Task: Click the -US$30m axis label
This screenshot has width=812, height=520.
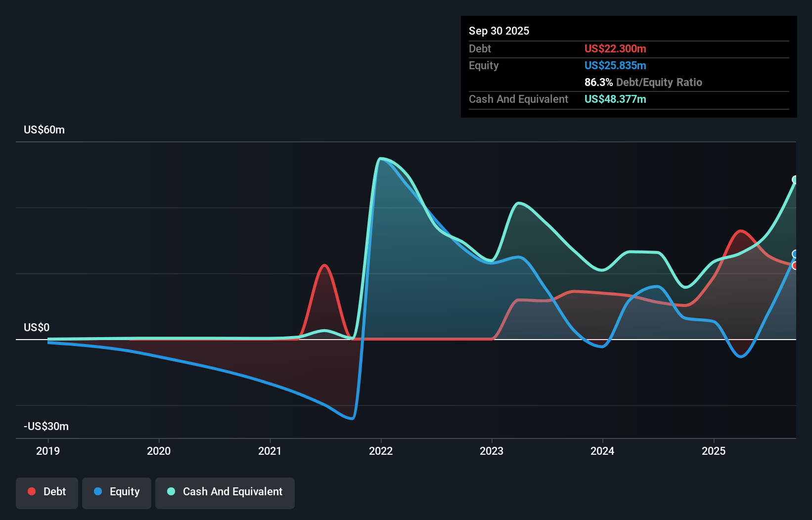Action: pos(45,426)
